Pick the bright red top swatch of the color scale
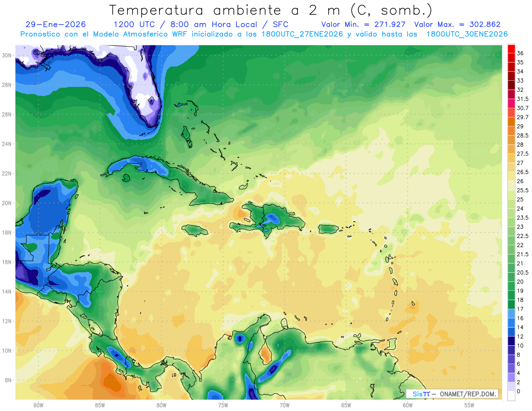This screenshot has height=411, width=532. point(511,48)
